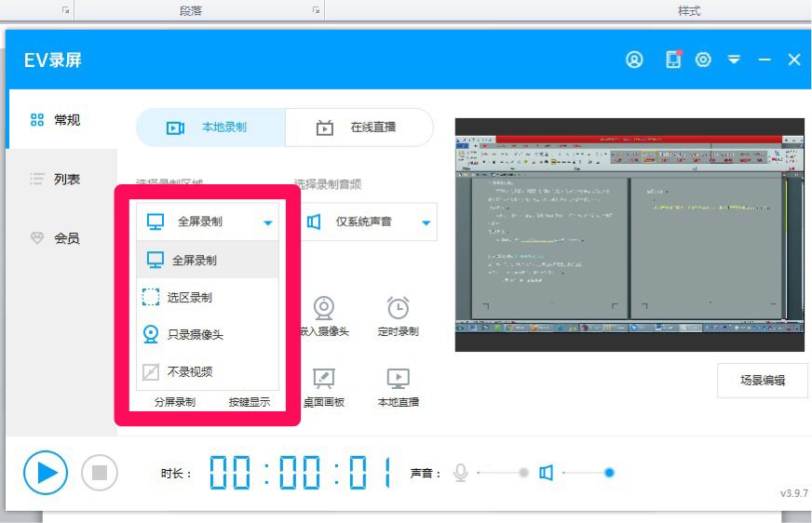The image size is (812, 523).
Task: Start recording with the play button
Action: click(46, 473)
